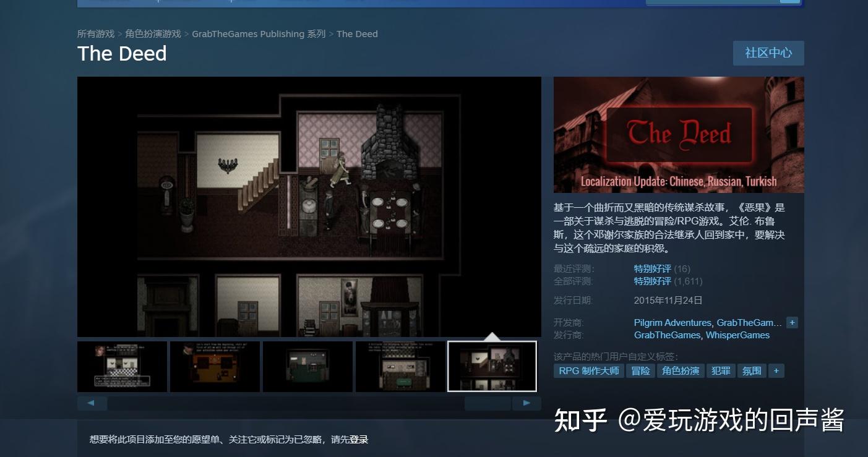868x457 pixels.
Task: Expand tags with plus button
Action: [776, 371]
